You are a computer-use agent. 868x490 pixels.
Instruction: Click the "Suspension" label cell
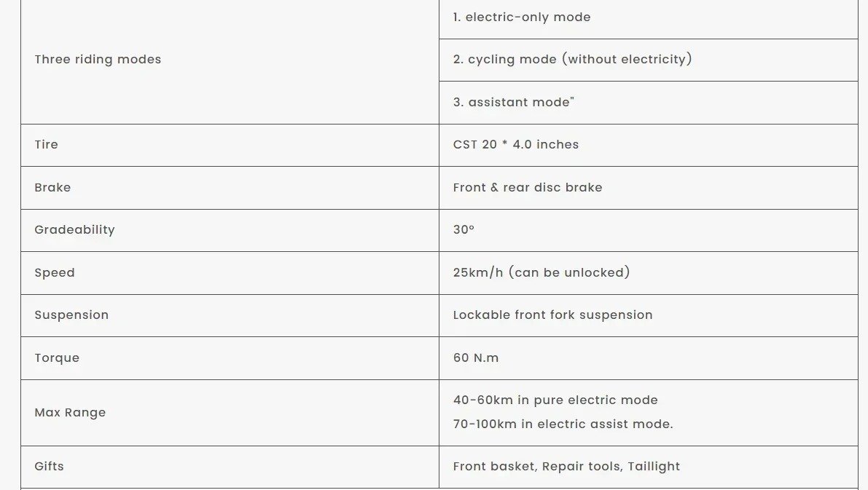pos(71,315)
